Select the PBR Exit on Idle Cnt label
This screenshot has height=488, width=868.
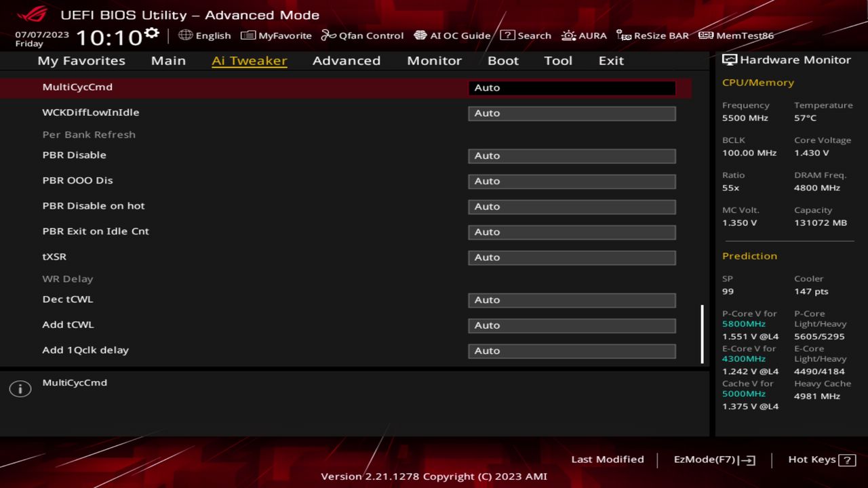(x=96, y=231)
